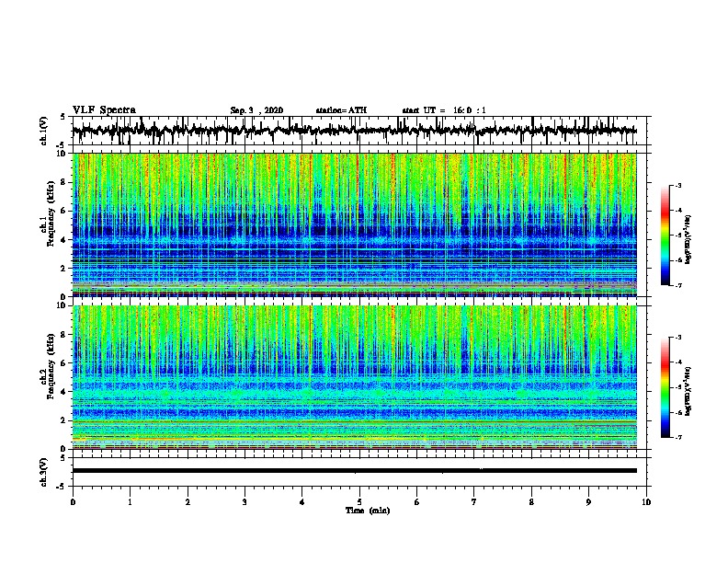Click the 4 kHz tick on ch.1 frequency axis
Viewport: 728px width, 563px height.
click(65, 240)
